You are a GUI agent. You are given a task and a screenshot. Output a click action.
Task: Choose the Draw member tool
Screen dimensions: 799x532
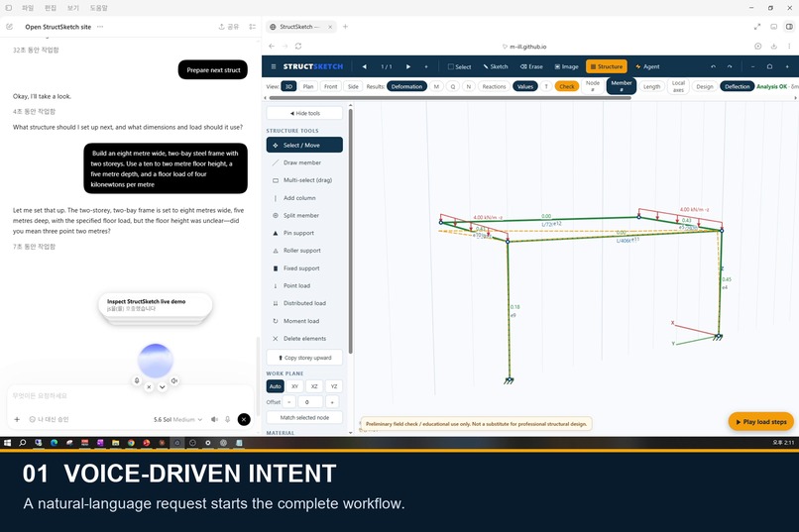(x=304, y=162)
